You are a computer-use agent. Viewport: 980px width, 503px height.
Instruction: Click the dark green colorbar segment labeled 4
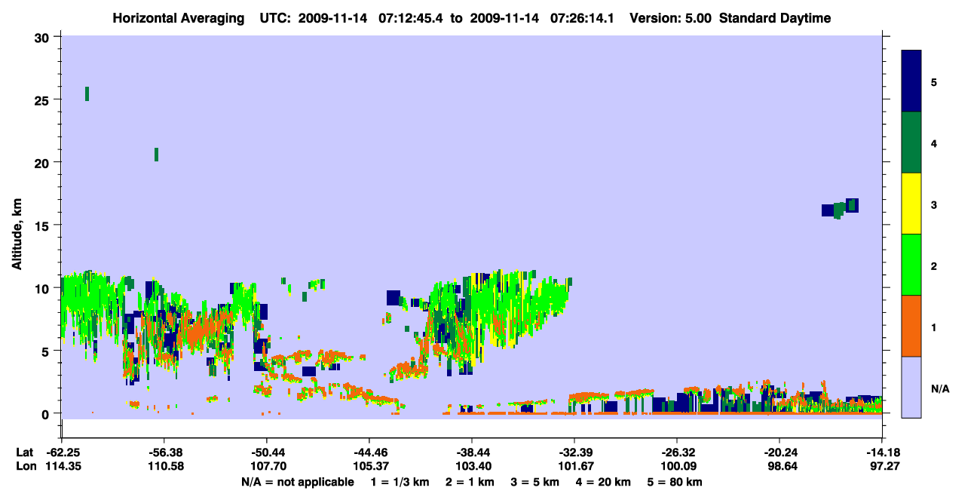[911, 143]
